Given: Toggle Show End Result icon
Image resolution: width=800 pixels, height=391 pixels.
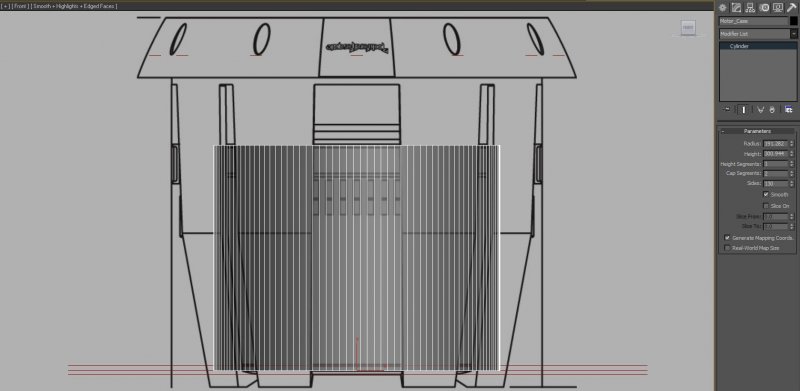Looking at the screenshot, I should [744, 109].
